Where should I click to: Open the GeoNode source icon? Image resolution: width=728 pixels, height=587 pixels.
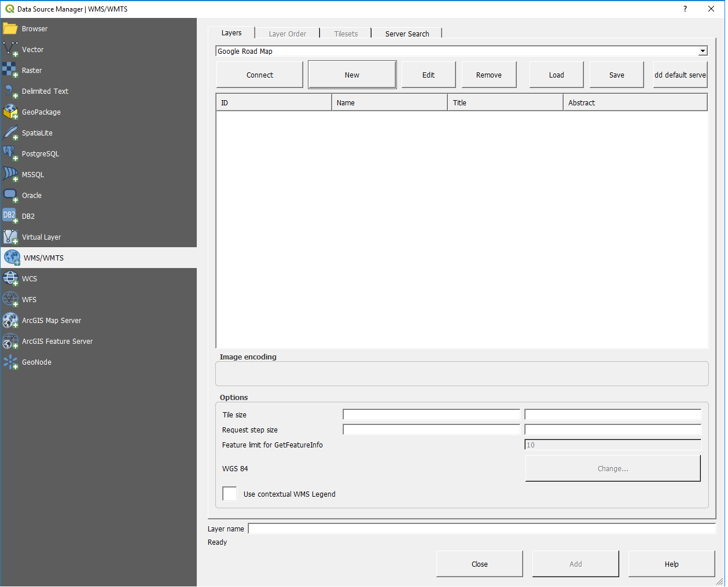click(10, 362)
